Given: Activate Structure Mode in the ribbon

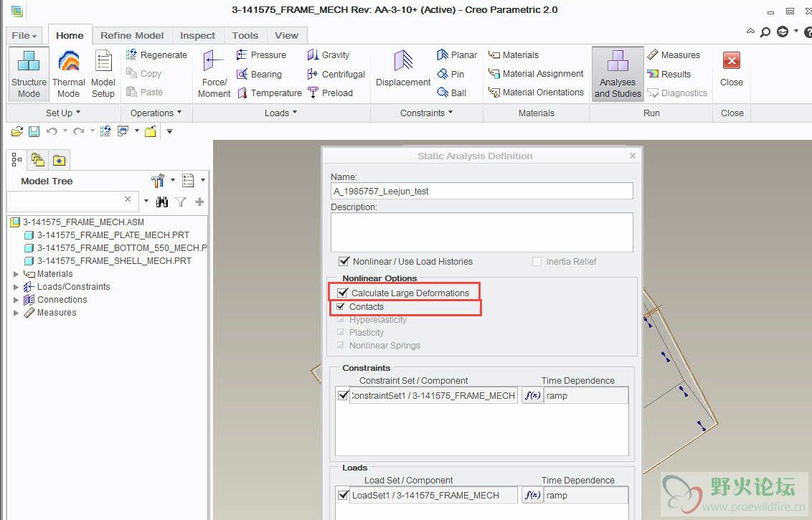Looking at the screenshot, I should (29, 74).
